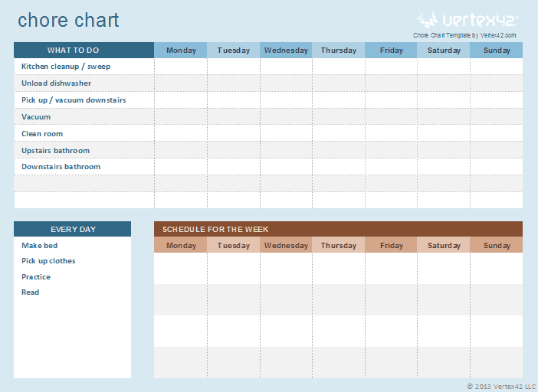Click the '© 2013 Vertex42 LLC' copyright text
This screenshot has width=538, height=392.
tap(501, 386)
